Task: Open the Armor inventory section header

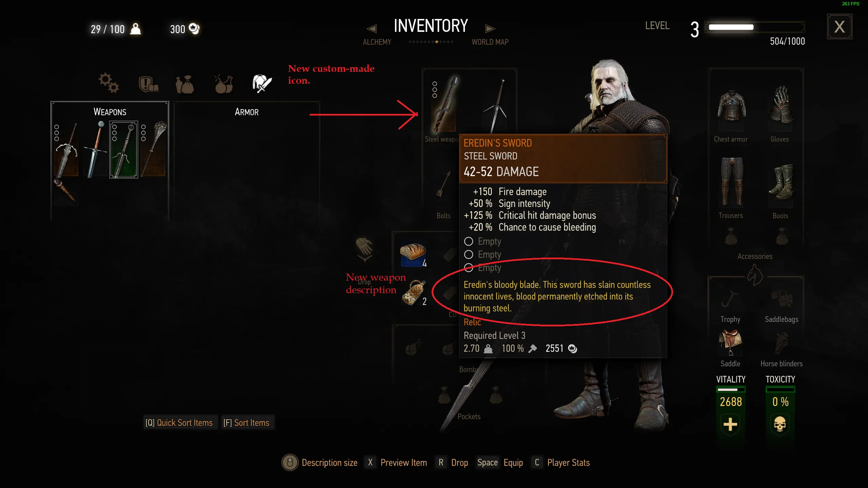Action: 246,112
